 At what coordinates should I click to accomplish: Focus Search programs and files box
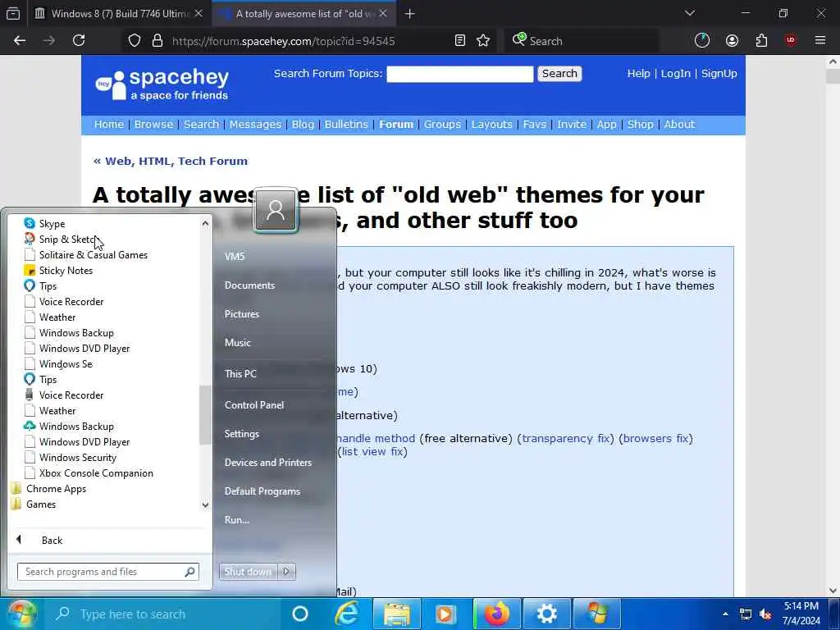tap(108, 572)
